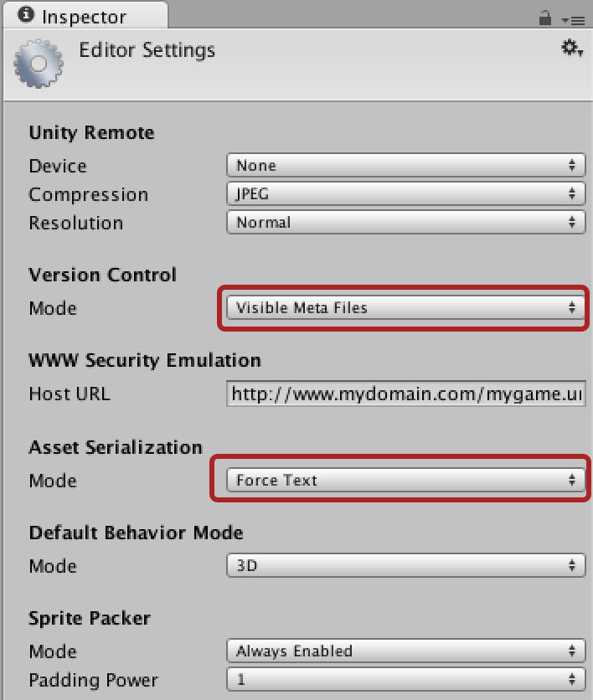This screenshot has height=700, width=593.
Task: Open the Inspector panel options menu
Action: 574,21
